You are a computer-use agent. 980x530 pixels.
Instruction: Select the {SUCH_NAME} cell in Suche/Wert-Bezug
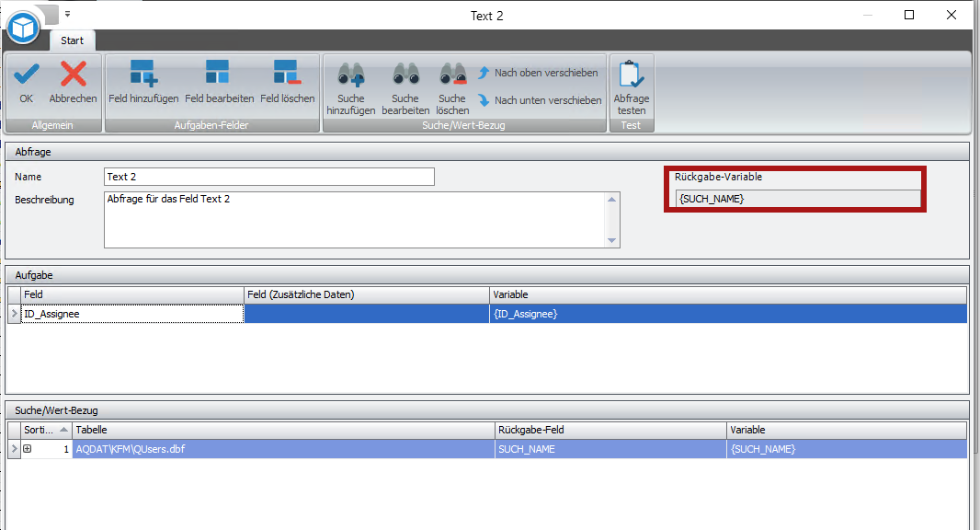[x=847, y=449]
